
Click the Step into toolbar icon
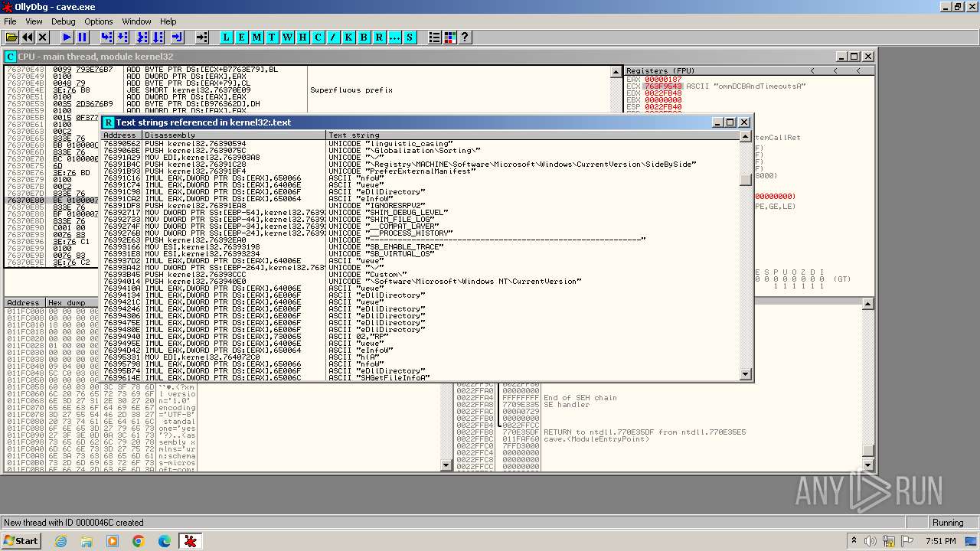(106, 37)
